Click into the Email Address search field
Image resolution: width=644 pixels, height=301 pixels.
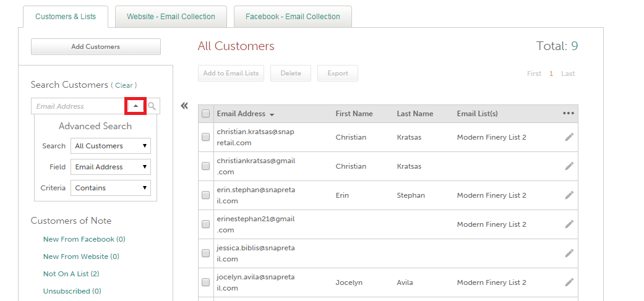click(x=78, y=106)
